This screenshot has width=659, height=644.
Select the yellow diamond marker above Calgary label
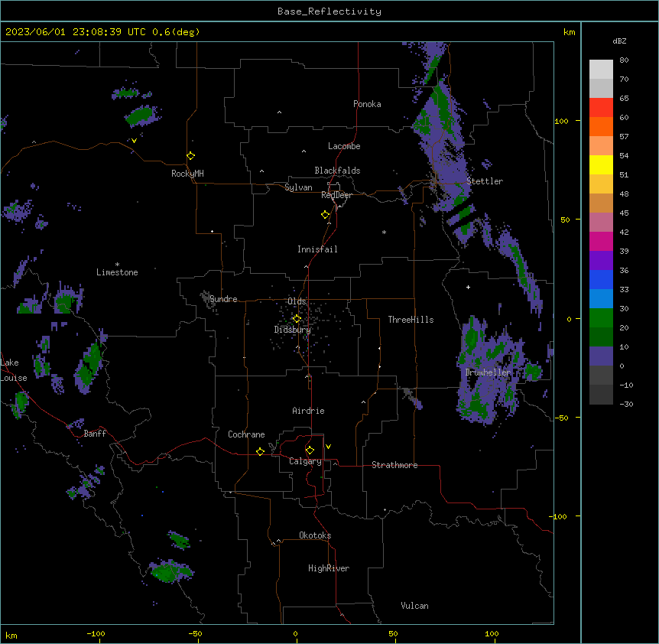(310, 450)
